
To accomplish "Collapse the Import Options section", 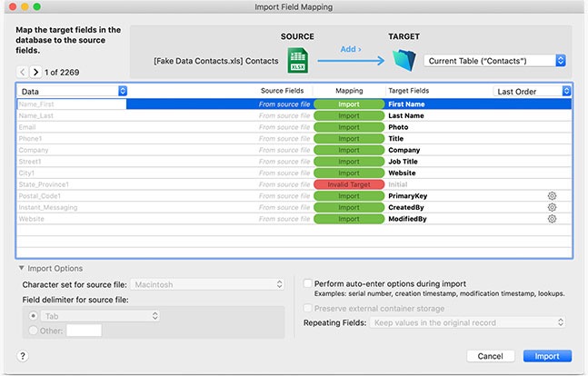I will click(22, 269).
